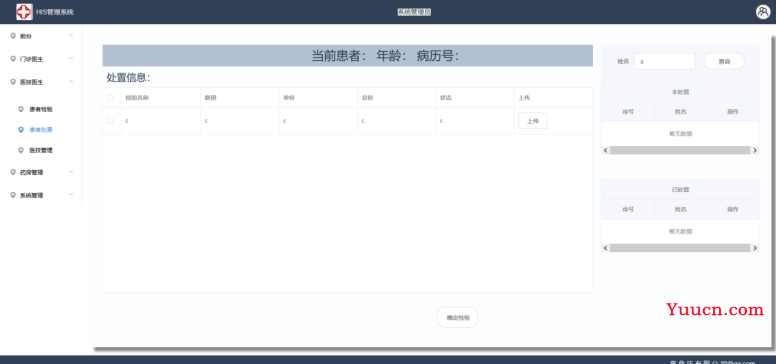Screen dimensions: 776x364
Task: Click right scroll arrow in 未处置 table
Action: coord(755,150)
